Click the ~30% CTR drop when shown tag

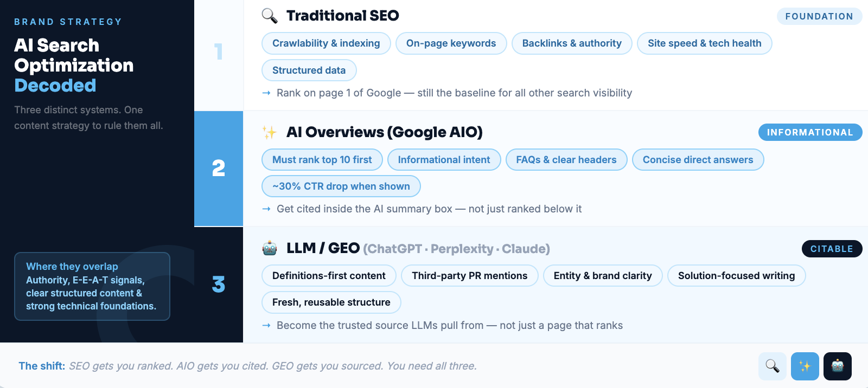click(x=341, y=186)
